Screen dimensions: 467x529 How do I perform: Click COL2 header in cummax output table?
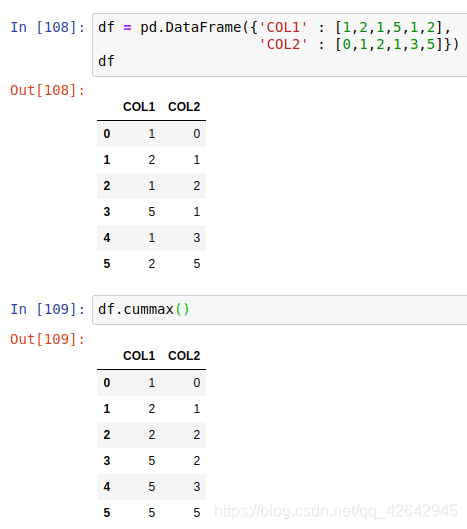pyautogui.click(x=184, y=356)
